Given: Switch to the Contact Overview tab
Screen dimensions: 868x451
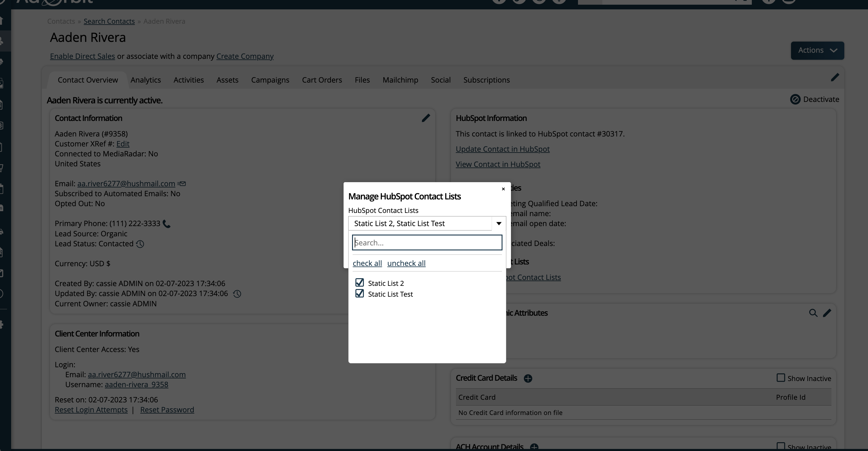Looking at the screenshot, I should (88, 80).
